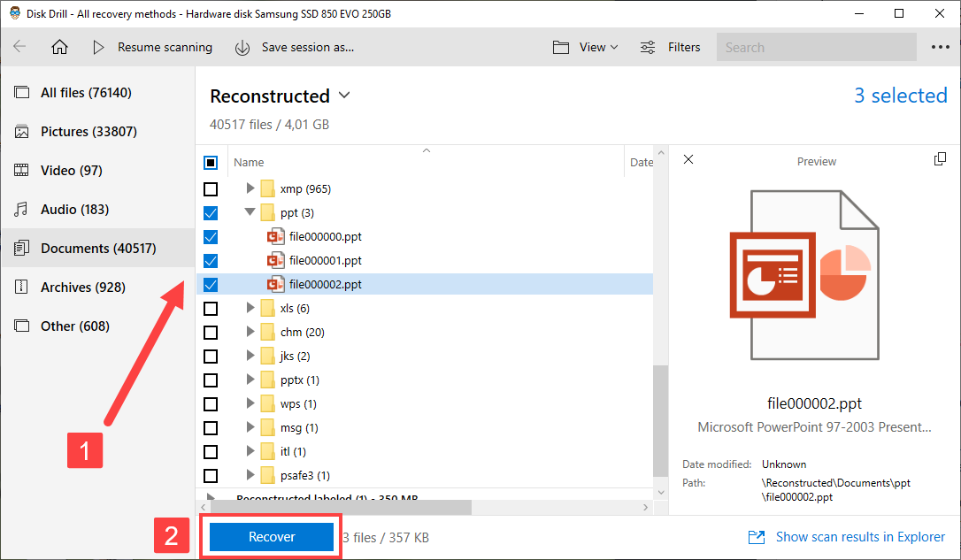Viewport: 961px width, 560px height.
Task: Check the xmp folder checkbox
Action: 211,188
